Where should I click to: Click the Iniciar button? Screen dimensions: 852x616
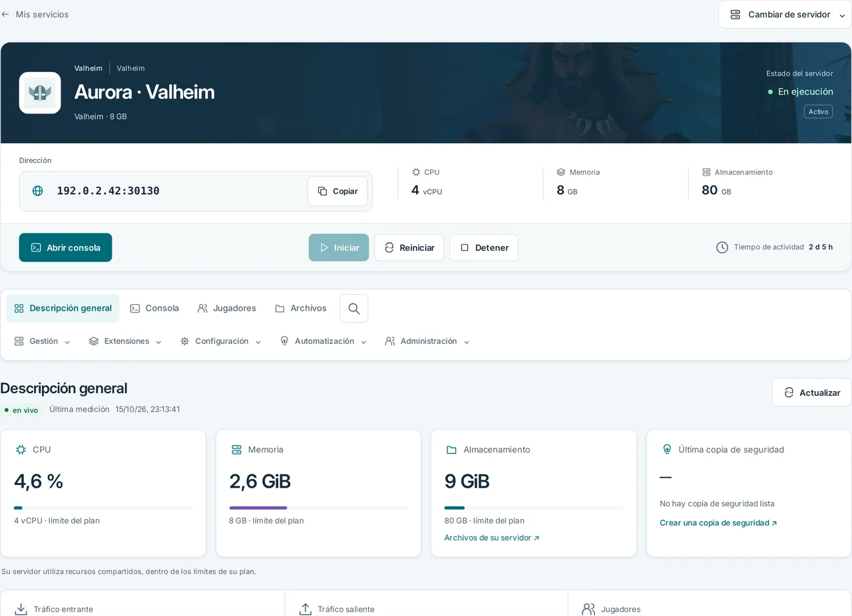click(339, 247)
